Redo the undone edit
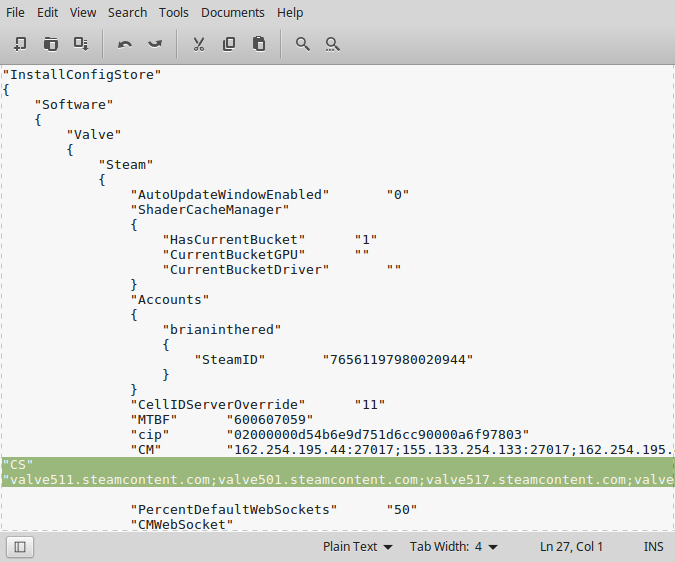This screenshot has width=675, height=562. (155, 44)
